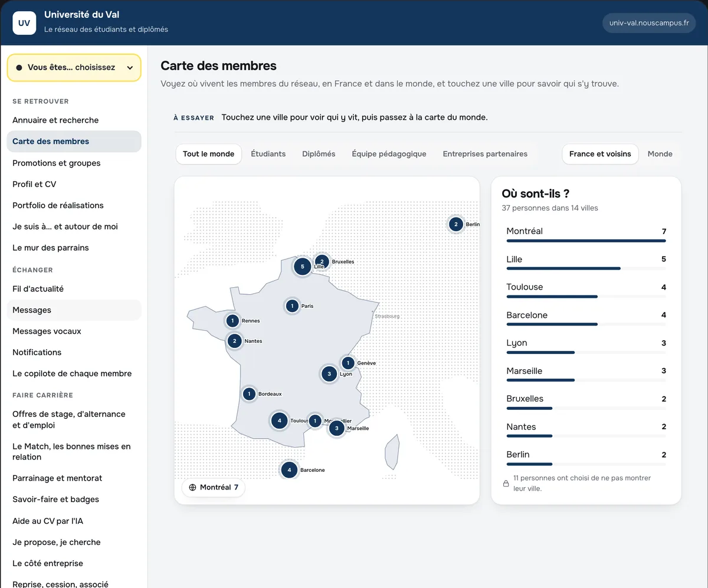
Task: Click the globe icon on the Montréal chip
Action: pyautogui.click(x=192, y=487)
